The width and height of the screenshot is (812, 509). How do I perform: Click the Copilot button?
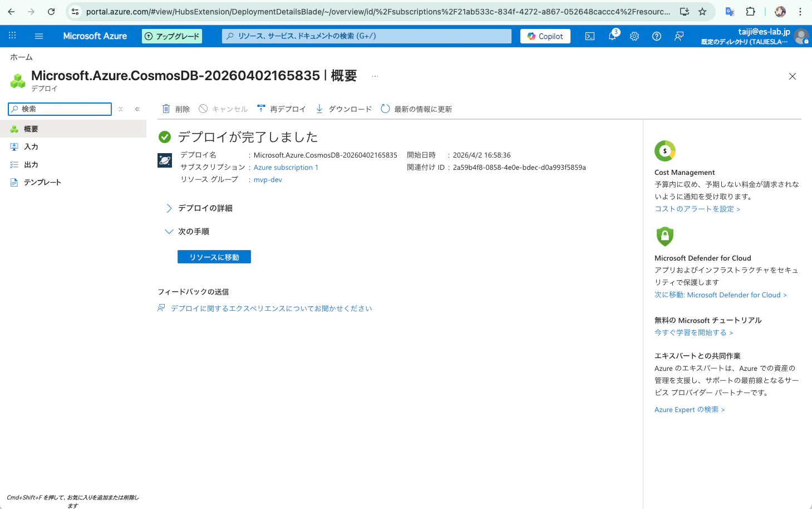click(545, 36)
